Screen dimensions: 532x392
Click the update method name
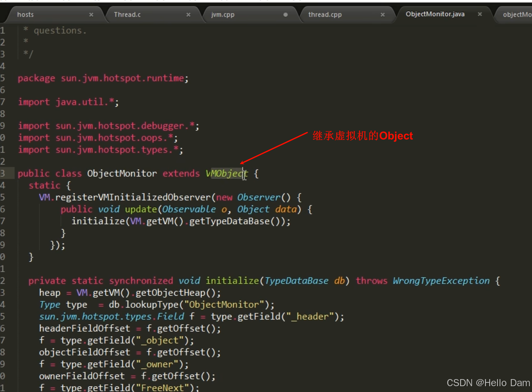[141, 209]
